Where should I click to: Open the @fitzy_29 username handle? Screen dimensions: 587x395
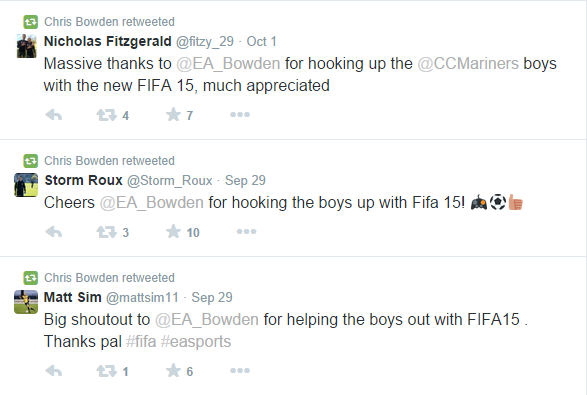pos(205,42)
